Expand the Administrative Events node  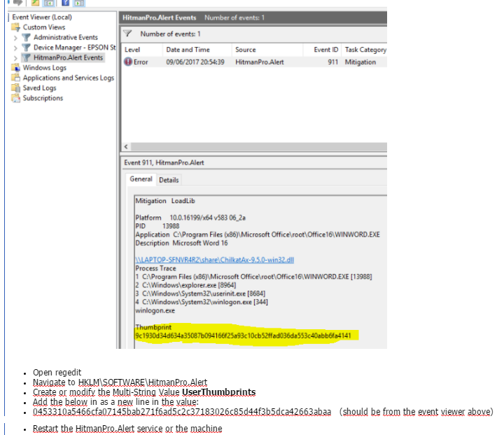(x=15, y=38)
